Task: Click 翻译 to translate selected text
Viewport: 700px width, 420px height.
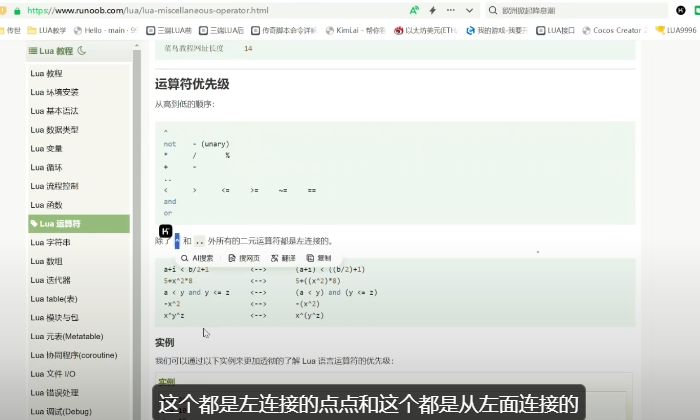Action: (284, 258)
